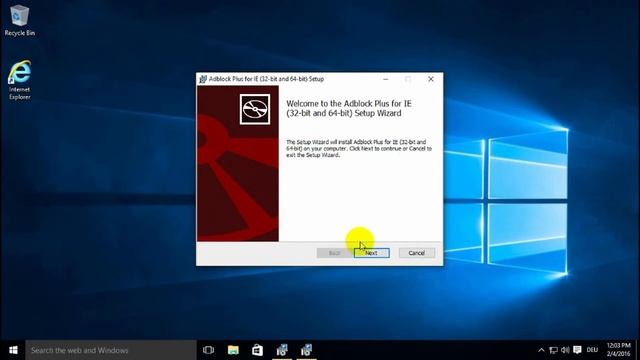Open Task View from the taskbar

pos(209,350)
